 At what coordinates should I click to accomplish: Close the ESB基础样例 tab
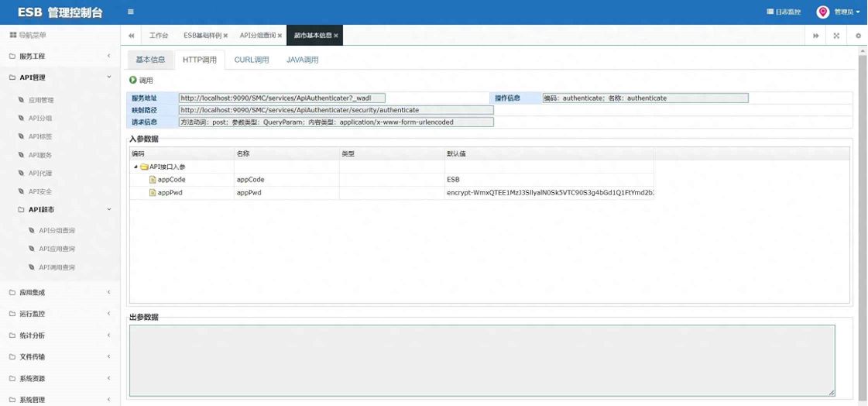pyautogui.click(x=225, y=36)
